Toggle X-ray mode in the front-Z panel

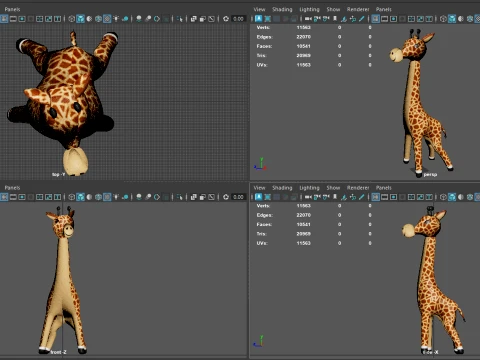pos(193,197)
